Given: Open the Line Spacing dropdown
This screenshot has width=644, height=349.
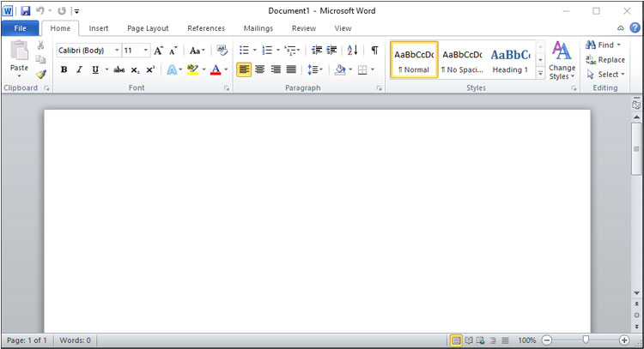Looking at the screenshot, I should click(315, 69).
